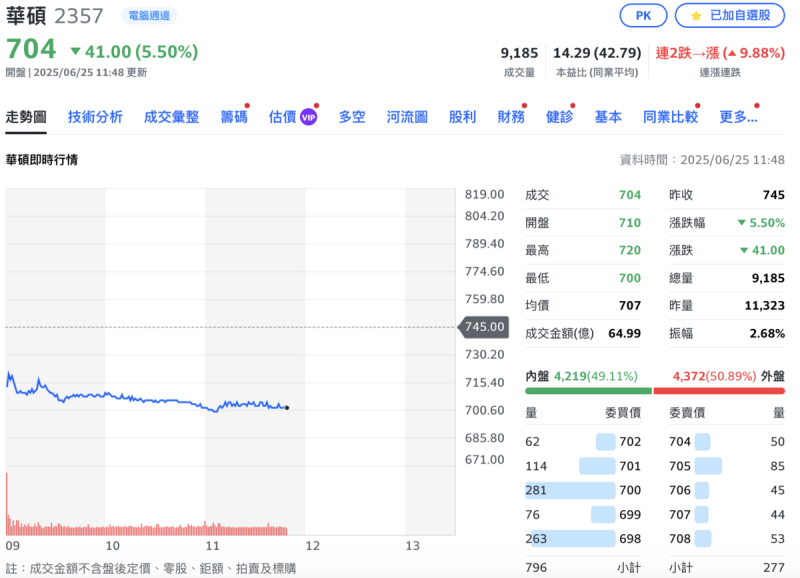Click the 內盤 green ratio bar

point(588,391)
